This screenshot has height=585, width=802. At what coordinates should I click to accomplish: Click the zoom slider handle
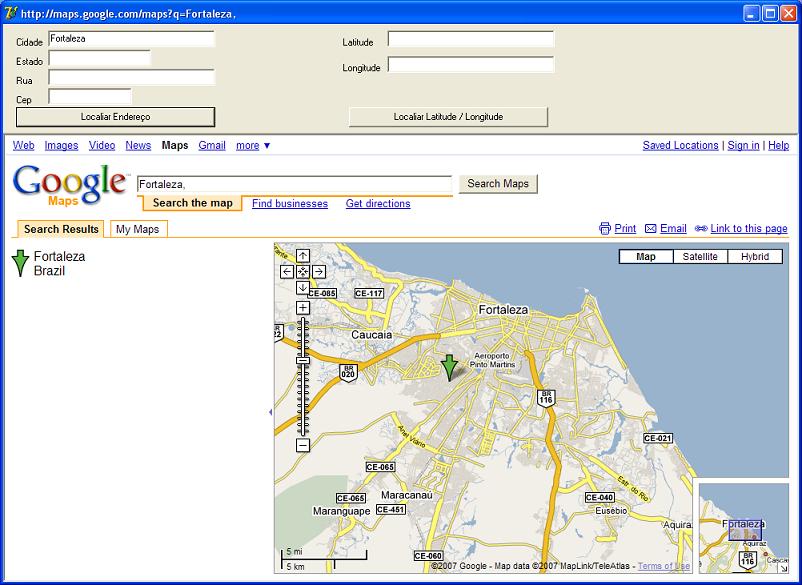[303, 359]
